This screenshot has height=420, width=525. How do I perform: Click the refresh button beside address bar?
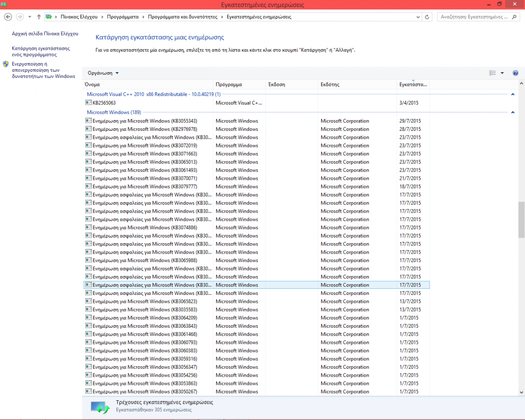click(427, 17)
